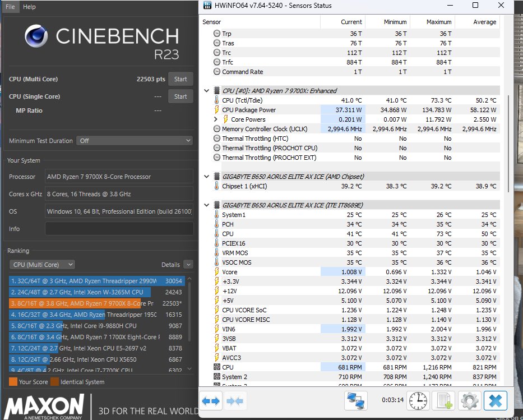Click the VRM MOS thermometer icon
Screen dimensions: 523x420
click(x=217, y=253)
